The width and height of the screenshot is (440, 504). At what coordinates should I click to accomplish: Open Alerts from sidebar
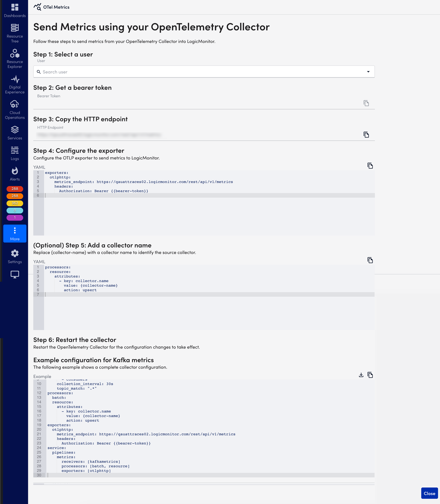tap(15, 174)
